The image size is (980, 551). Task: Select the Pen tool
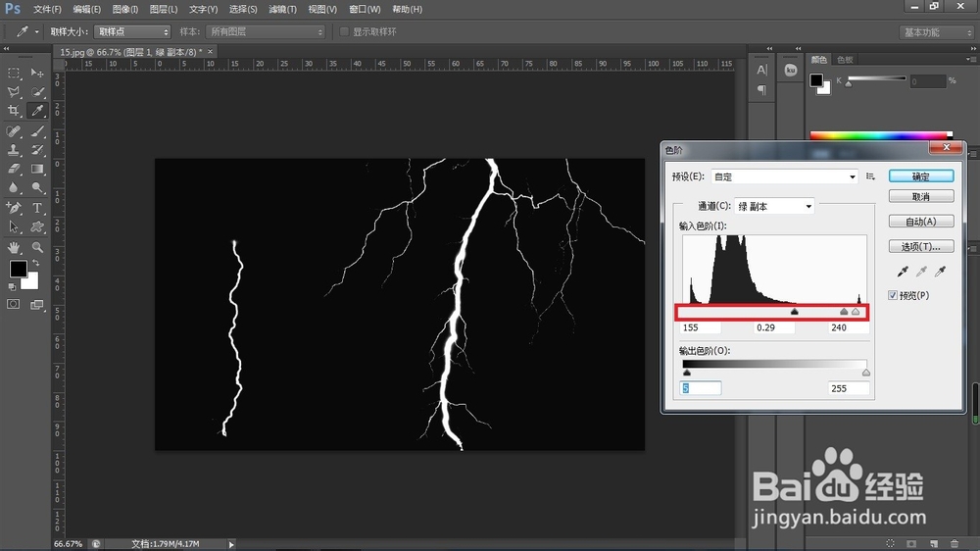14,208
